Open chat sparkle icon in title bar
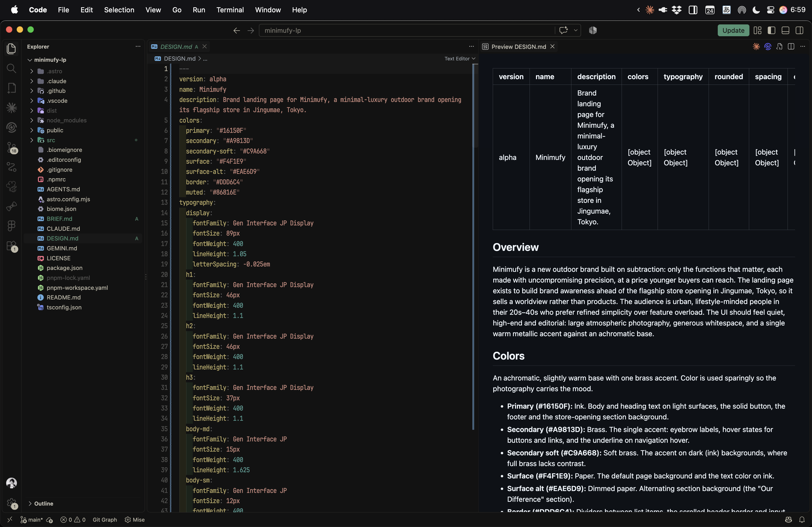 (x=563, y=30)
